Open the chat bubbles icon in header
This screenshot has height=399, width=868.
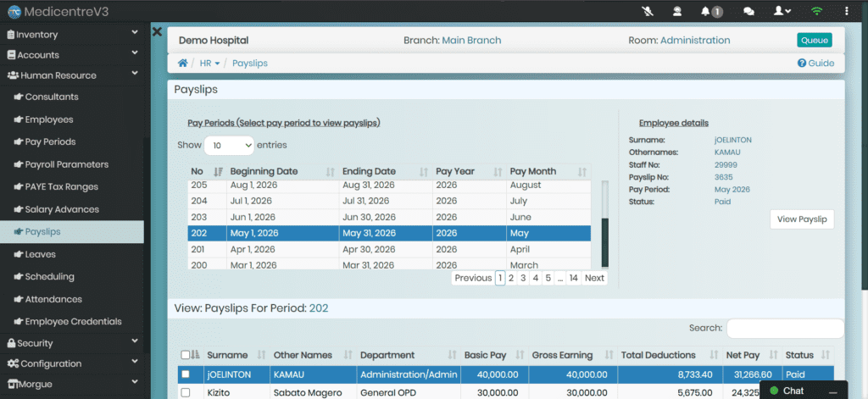[x=748, y=11]
